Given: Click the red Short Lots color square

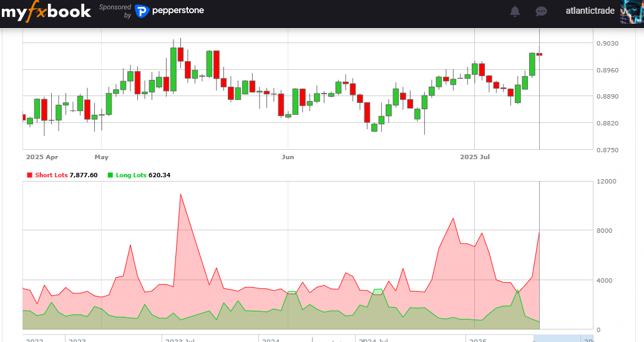Looking at the screenshot, I should (x=29, y=175).
